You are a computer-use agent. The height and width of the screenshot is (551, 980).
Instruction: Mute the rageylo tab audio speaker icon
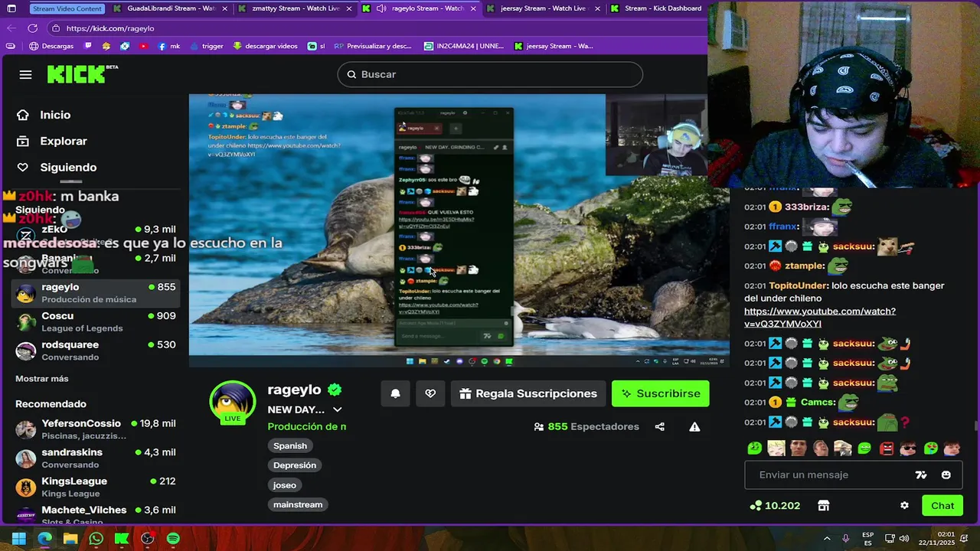pyautogui.click(x=381, y=8)
